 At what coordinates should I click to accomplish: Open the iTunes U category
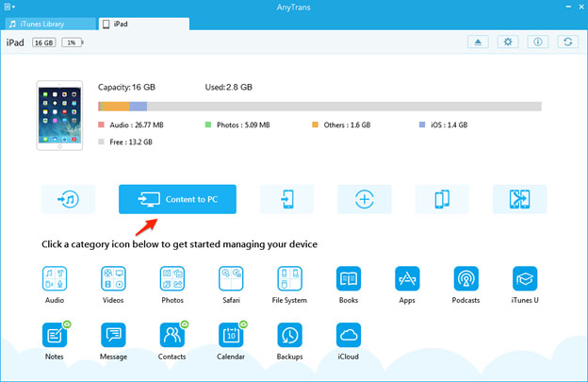tap(525, 278)
